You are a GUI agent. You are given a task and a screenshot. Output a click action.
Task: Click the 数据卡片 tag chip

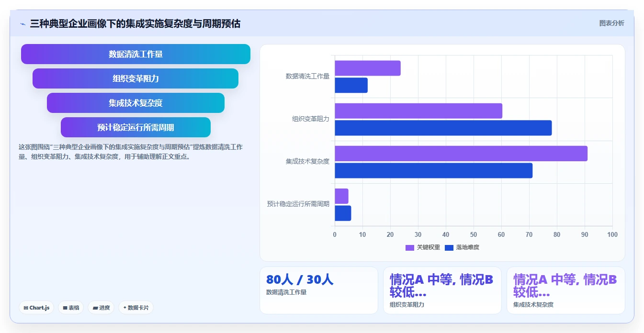(x=136, y=308)
